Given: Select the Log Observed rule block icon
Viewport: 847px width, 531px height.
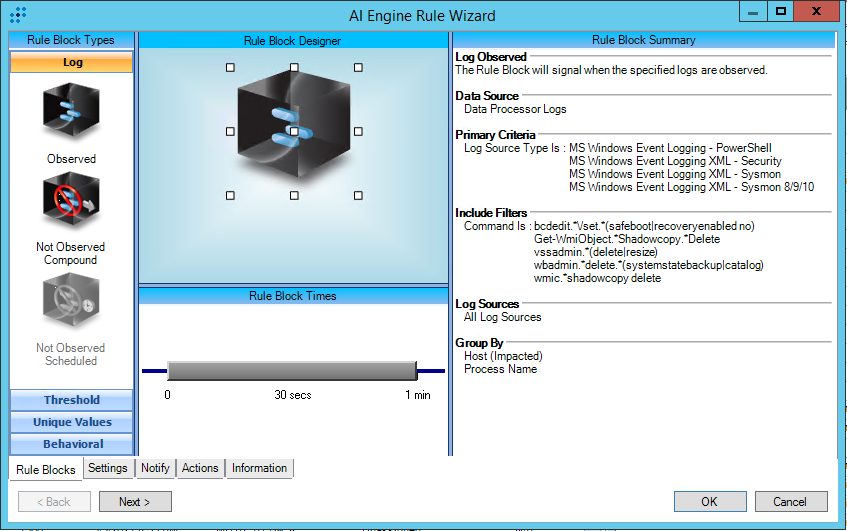Looking at the screenshot, I should click(71, 111).
